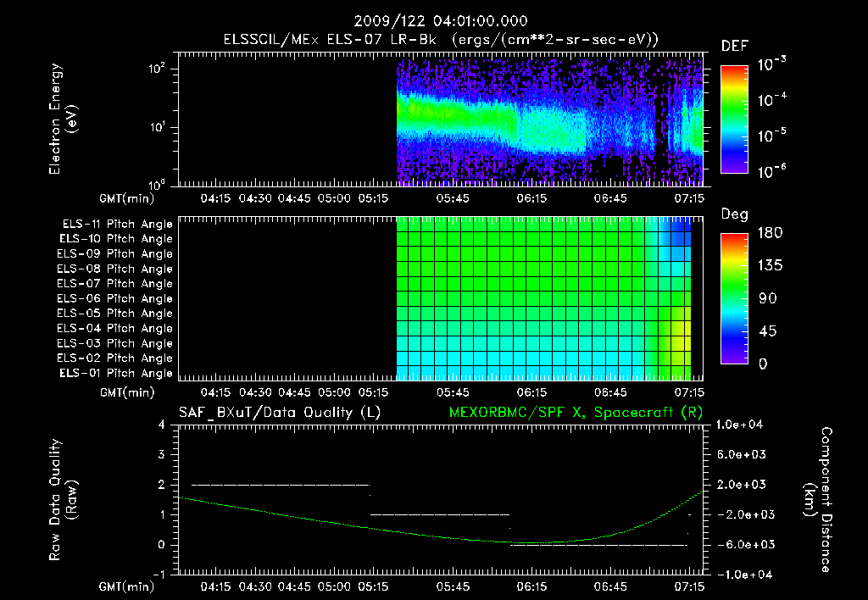Click the 'ELS-10 Pitch Angle' row label
The height and width of the screenshot is (600, 868).
[x=116, y=239]
